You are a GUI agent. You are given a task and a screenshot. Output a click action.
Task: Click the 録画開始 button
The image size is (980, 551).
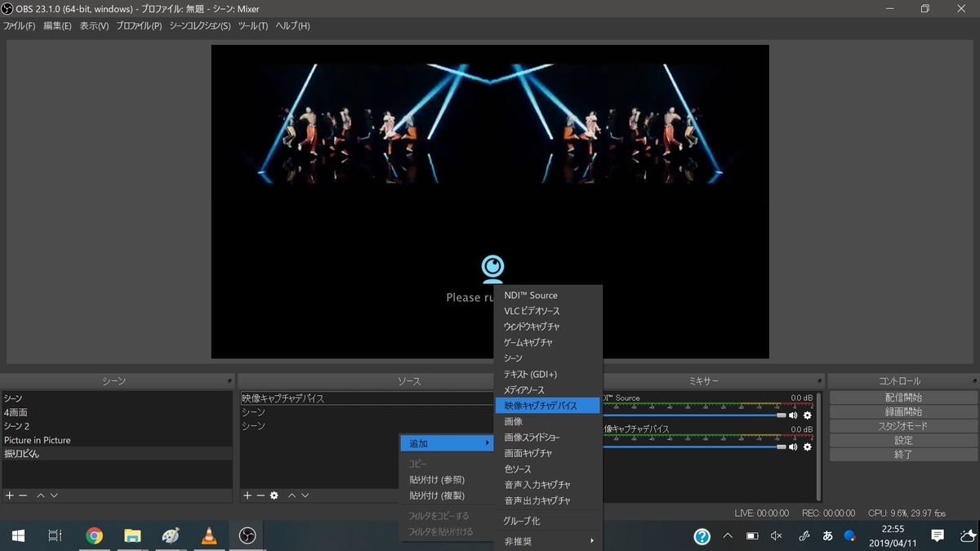pyautogui.click(x=903, y=412)
